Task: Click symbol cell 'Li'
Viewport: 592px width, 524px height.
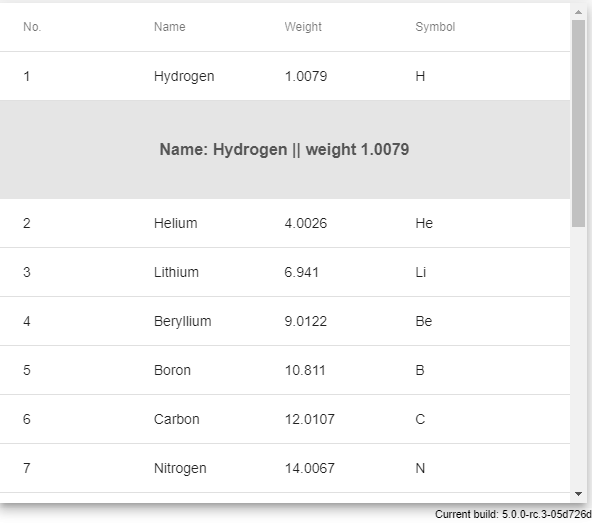Action: 421,272
